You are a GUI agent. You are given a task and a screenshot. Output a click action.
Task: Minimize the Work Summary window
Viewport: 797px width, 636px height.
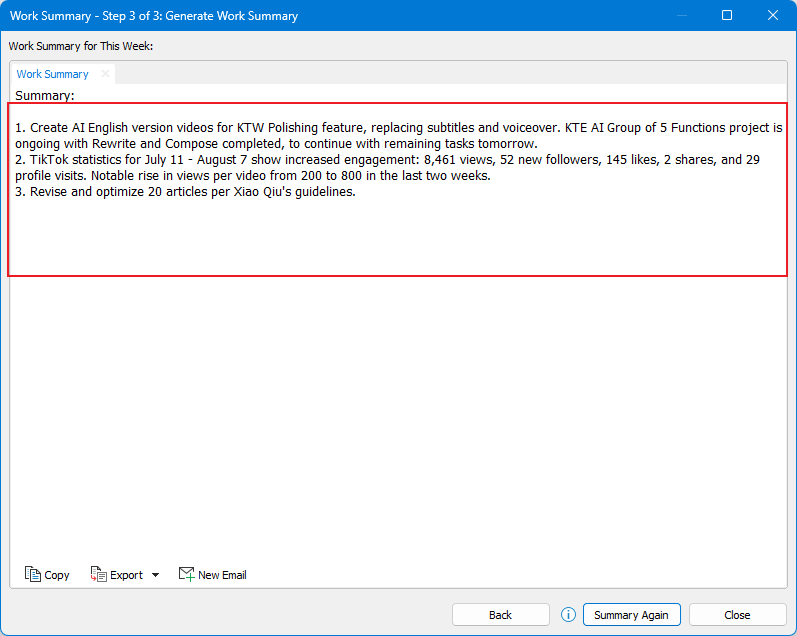682,15
